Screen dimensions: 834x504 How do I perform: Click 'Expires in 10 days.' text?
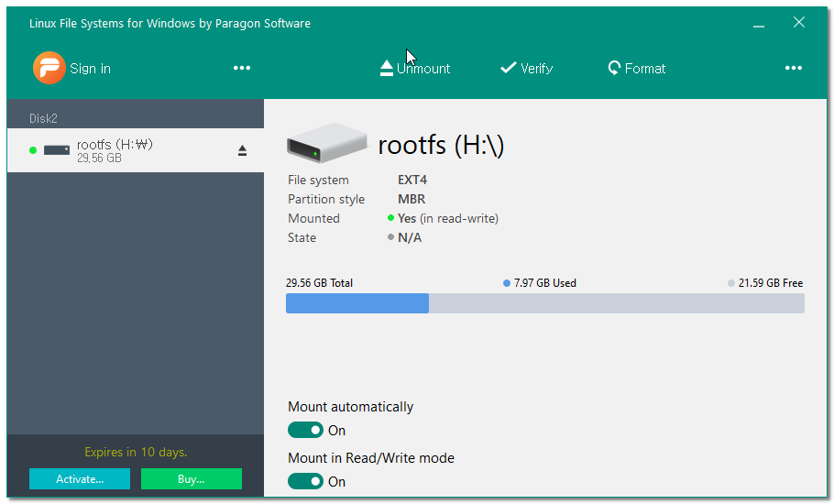coord(136,452)
